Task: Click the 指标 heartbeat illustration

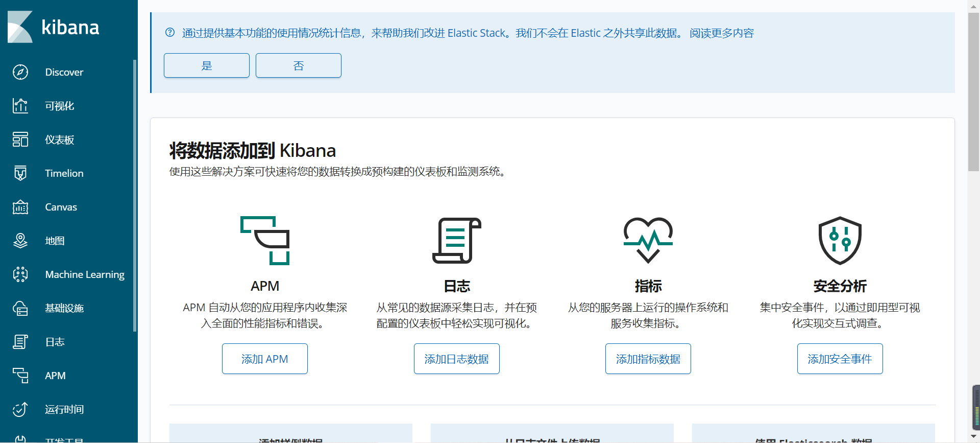Action: (648, 240)
